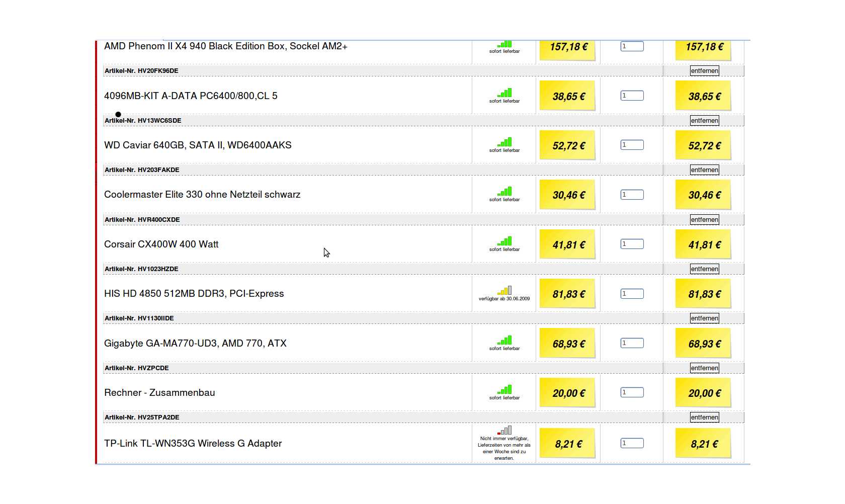Click availability bars icon for Corsair CX400W
The width and height of the screenshot is (845, 504).
[504, 241]
